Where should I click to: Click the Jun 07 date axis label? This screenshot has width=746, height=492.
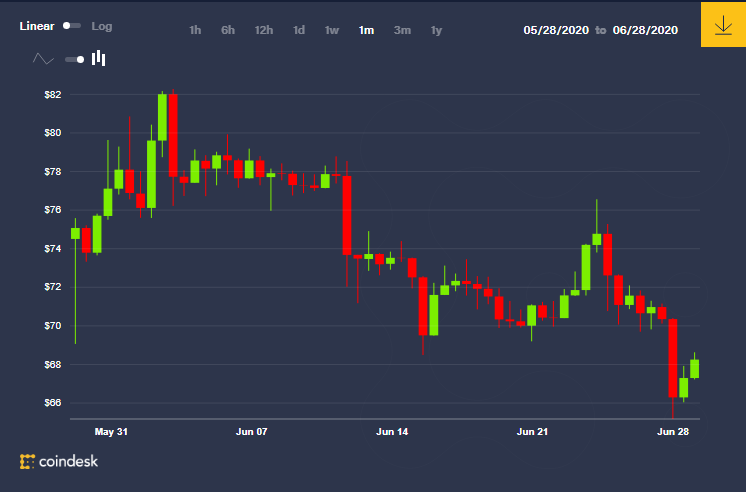252,432
